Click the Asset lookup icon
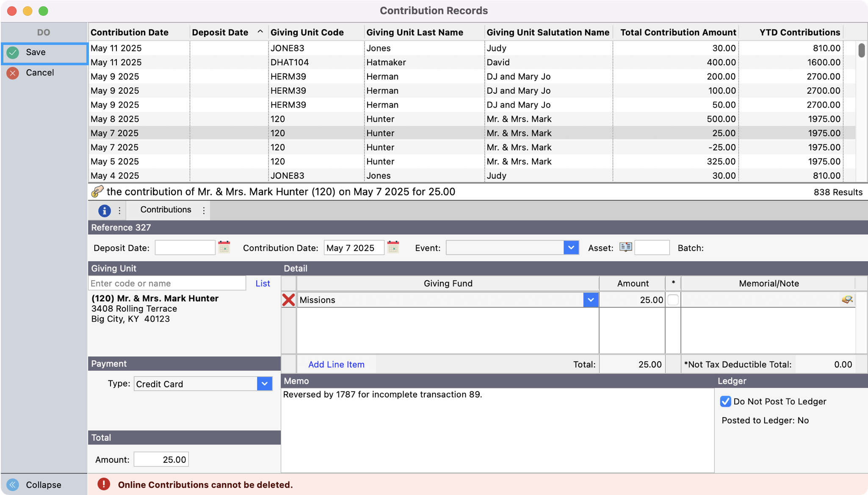Viewport: 868px width, 495px height. click(625, 247)
